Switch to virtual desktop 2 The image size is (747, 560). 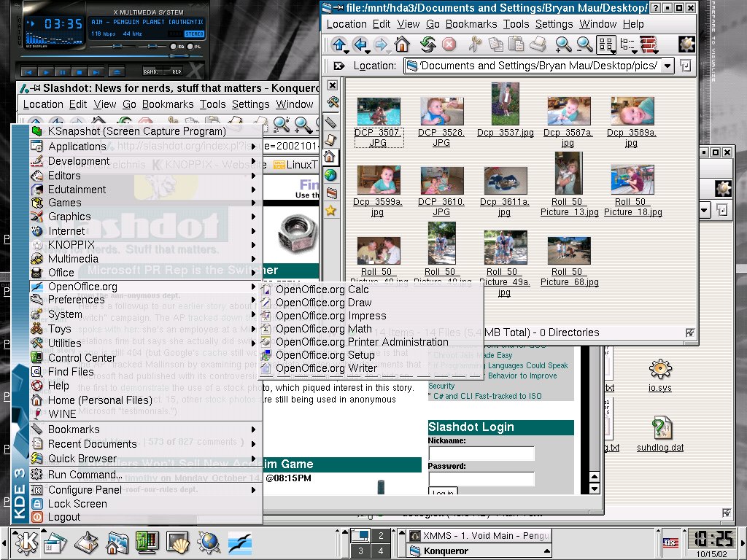(381, 536)
